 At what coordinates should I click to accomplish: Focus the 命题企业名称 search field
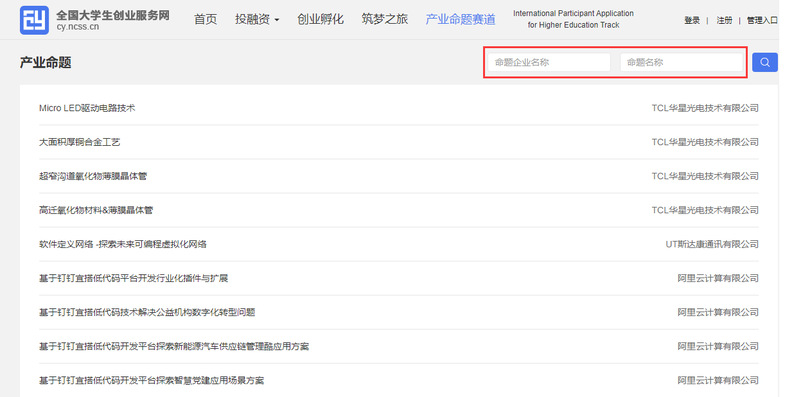click(x=549, y=63)
